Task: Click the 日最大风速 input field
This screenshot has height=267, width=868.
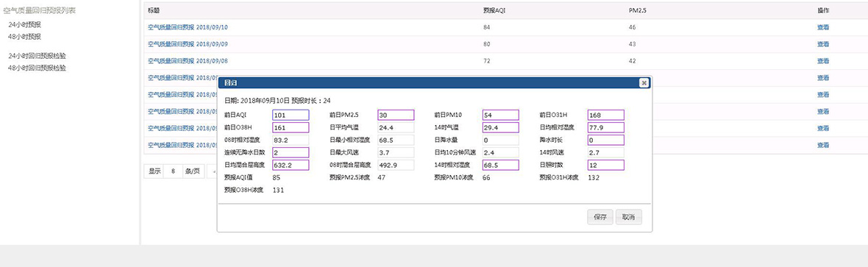Action: click(x=396, y=152)
